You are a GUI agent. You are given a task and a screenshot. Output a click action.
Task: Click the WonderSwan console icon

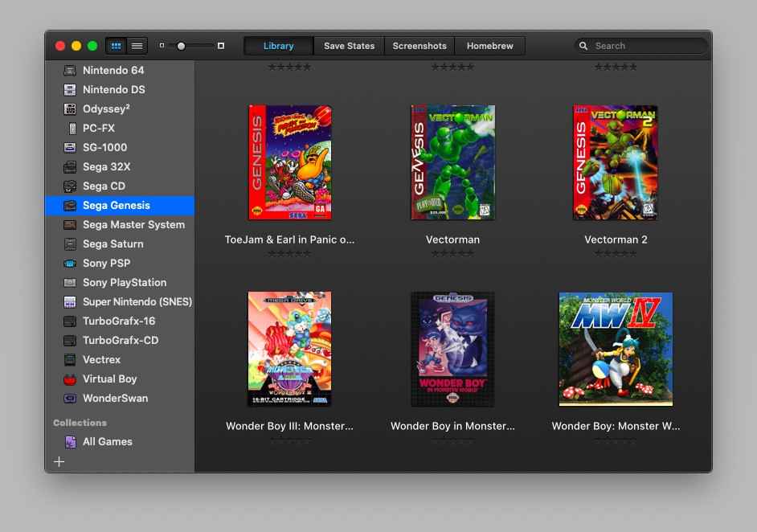click(71, 399)
